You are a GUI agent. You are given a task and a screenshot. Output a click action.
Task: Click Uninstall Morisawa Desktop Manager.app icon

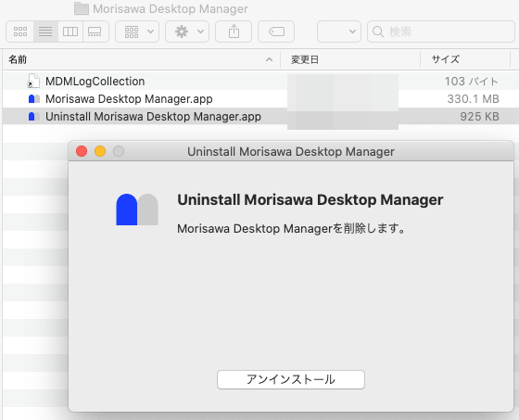click(34, 116)
